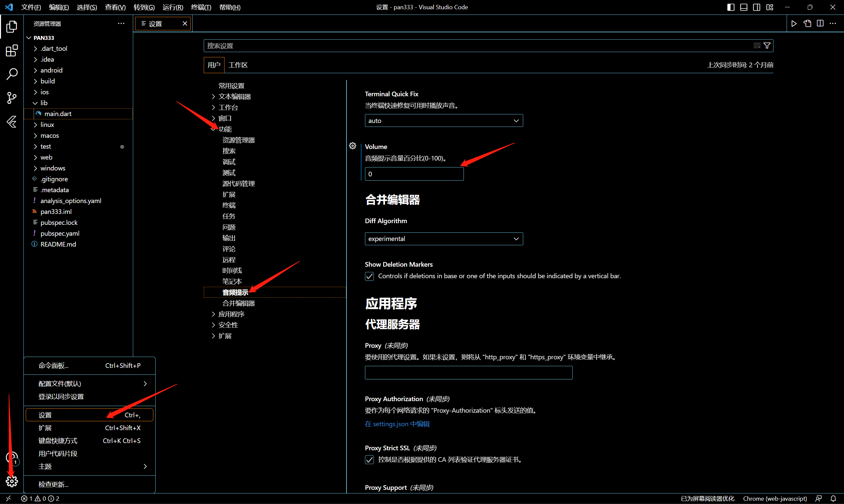Choose 设置 entry in manage menu
Viewport: 844px width, 504px height.
coord(89,415)
